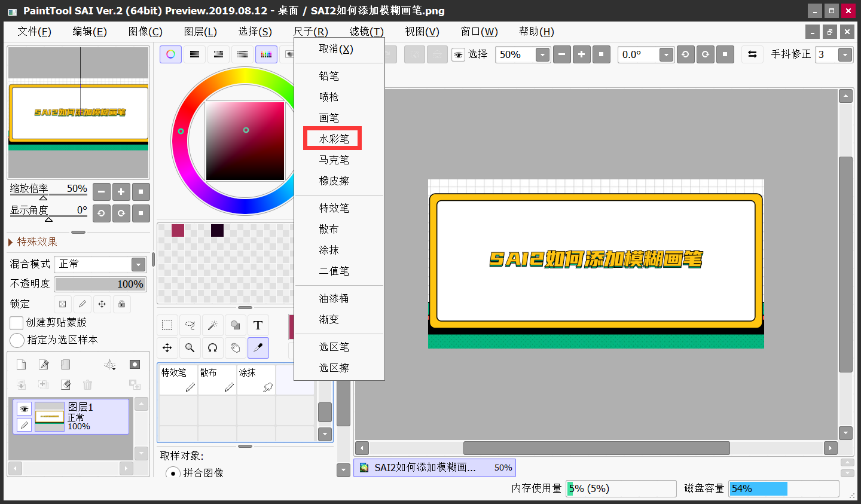This screenshot has width=861, height=504.
Task: Flip the canvas view horizontally
Action: (753, 54)
